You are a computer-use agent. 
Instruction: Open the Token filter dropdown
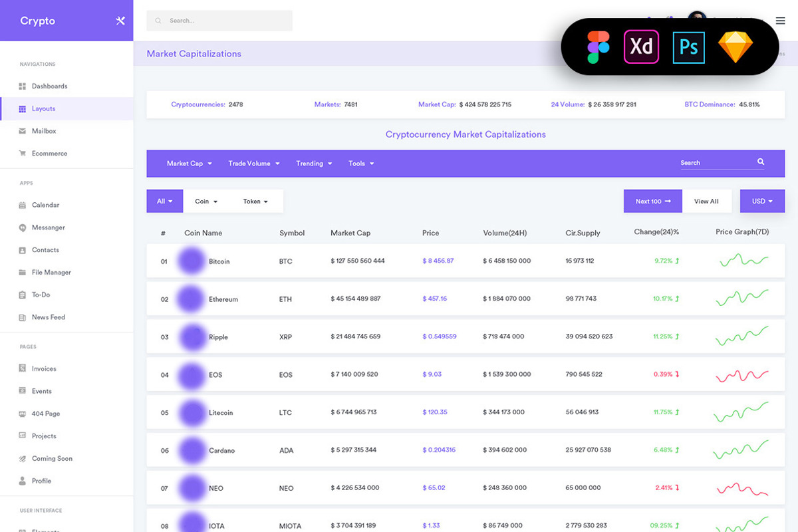tap(256, 201)
